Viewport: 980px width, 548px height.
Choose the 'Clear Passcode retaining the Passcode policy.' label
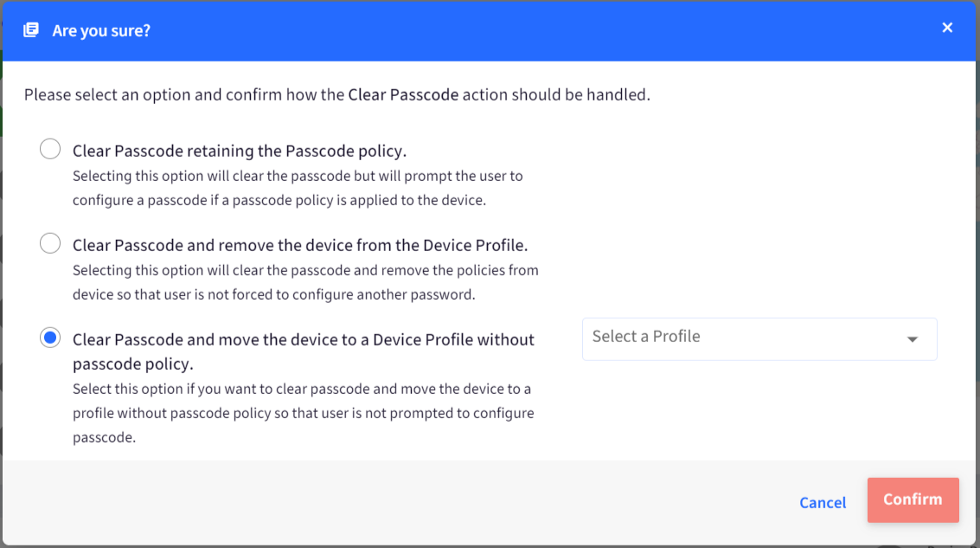click(x=240, y=151)
